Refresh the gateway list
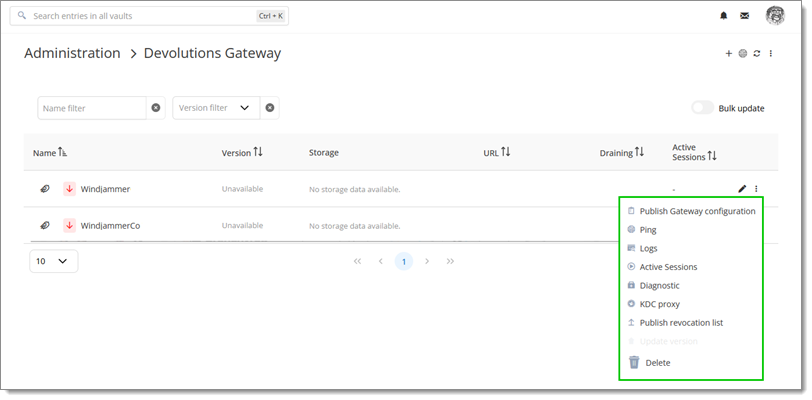812x400 pixels. coord(757,53)
